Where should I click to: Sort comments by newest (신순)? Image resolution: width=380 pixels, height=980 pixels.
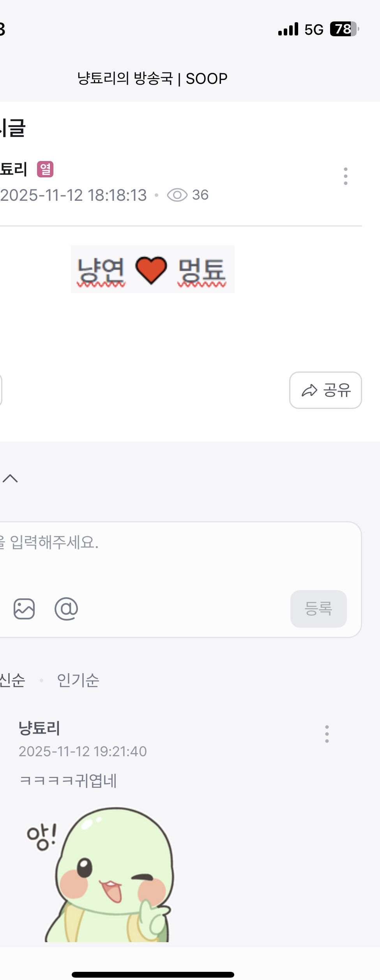click(x=12, y=680)
